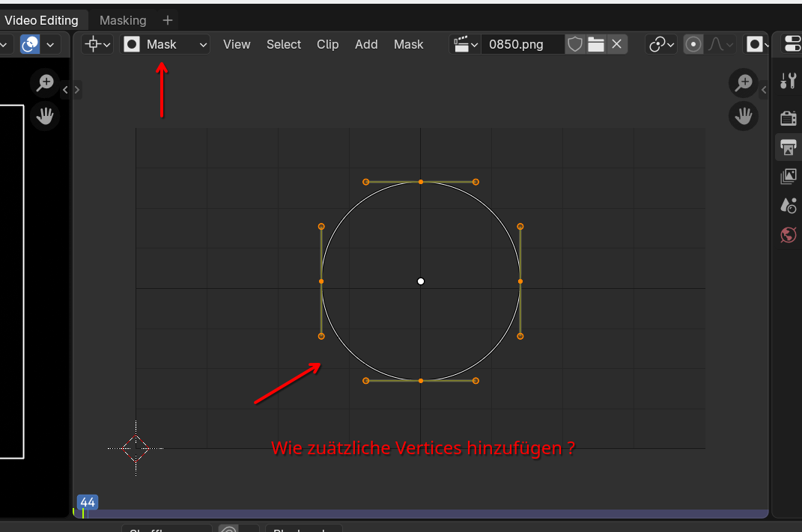Open overlay options arrow in left header
Viewport: 802px width, 532px height.
tap(50, 44)
